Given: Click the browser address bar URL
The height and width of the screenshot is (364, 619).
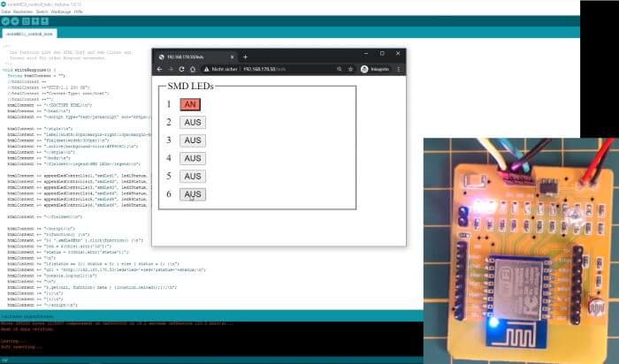Looking at the screenshot, I should [264, 69].
